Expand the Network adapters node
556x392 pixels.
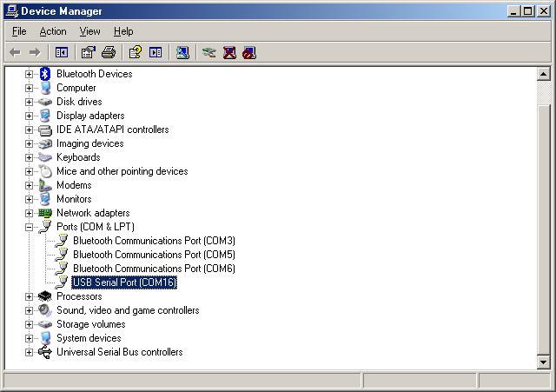[x=29, y=213]
